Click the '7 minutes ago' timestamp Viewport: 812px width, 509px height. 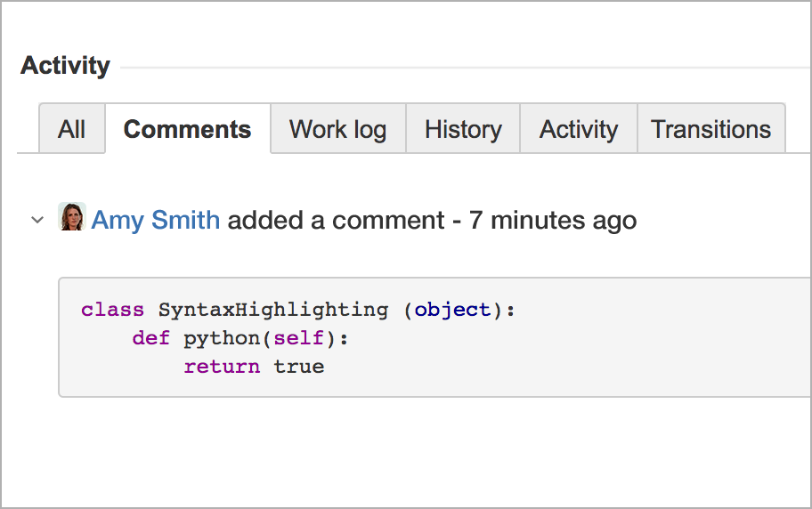pyautogui.click(x=553, y=220)
